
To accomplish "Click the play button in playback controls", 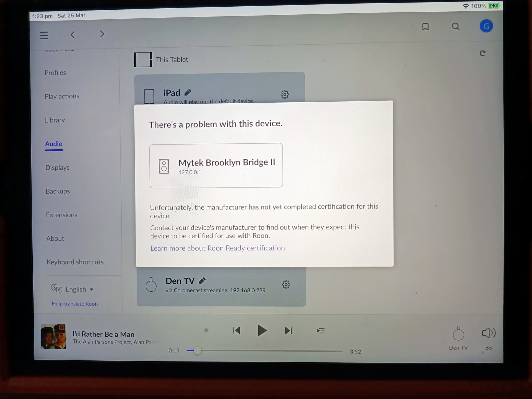I will [262, 331].
